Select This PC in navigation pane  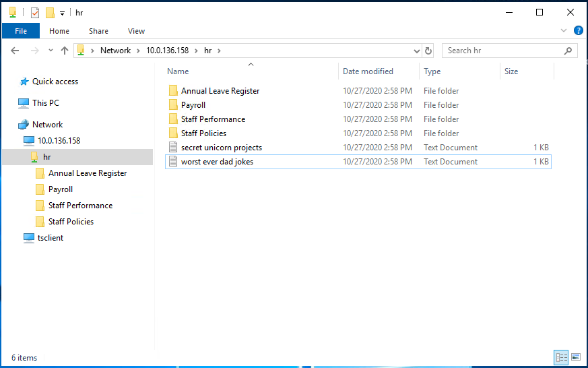(x=46, y=103)
